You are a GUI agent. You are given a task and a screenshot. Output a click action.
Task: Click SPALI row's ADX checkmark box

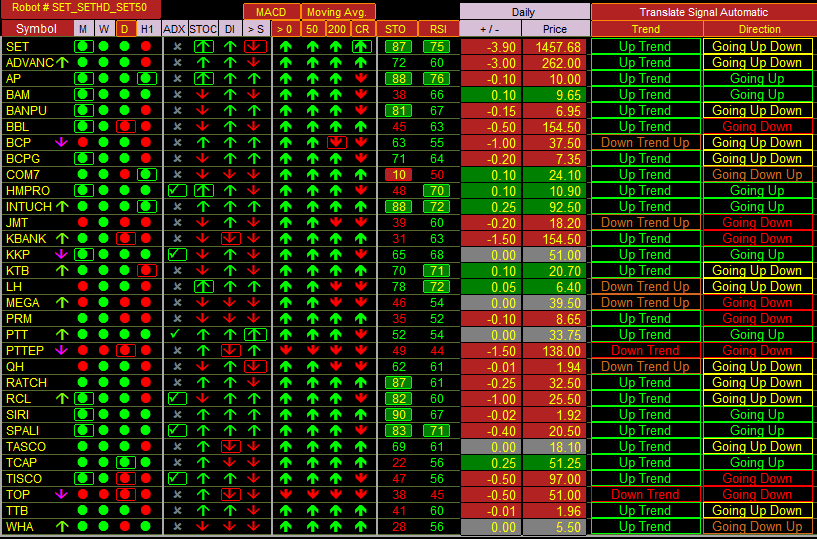[x=177, y=431]
